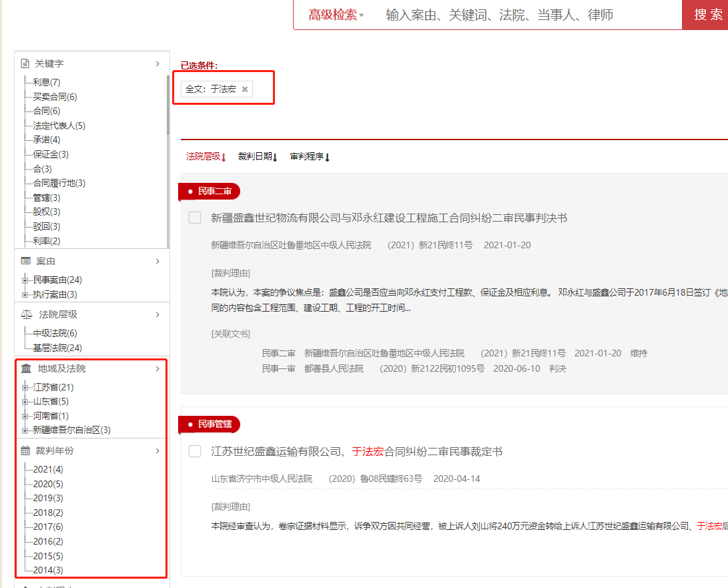This screenshot has height=588, width=728.
Task: Filter by keyword 合(3)
Action: (42, 169)
